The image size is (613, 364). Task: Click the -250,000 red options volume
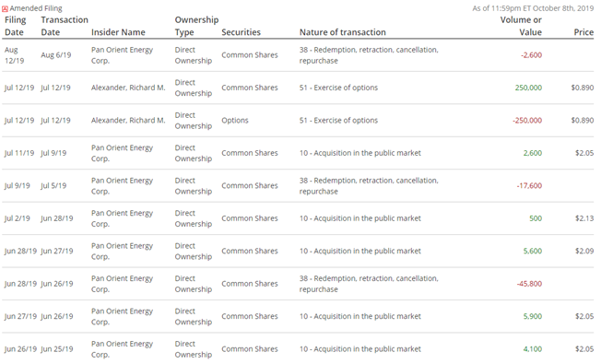[527, 121]
